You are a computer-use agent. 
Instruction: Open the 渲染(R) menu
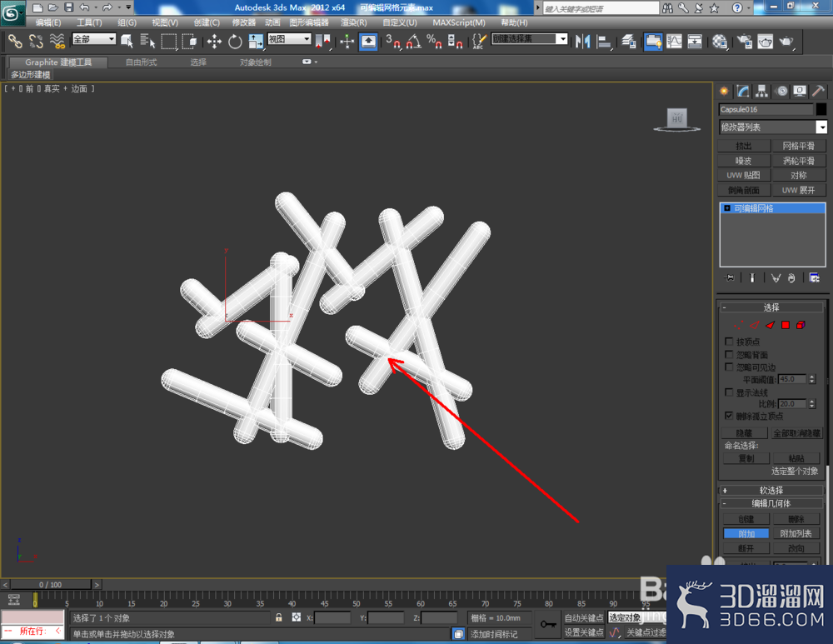pyautogui.click(x=353, y=22)
